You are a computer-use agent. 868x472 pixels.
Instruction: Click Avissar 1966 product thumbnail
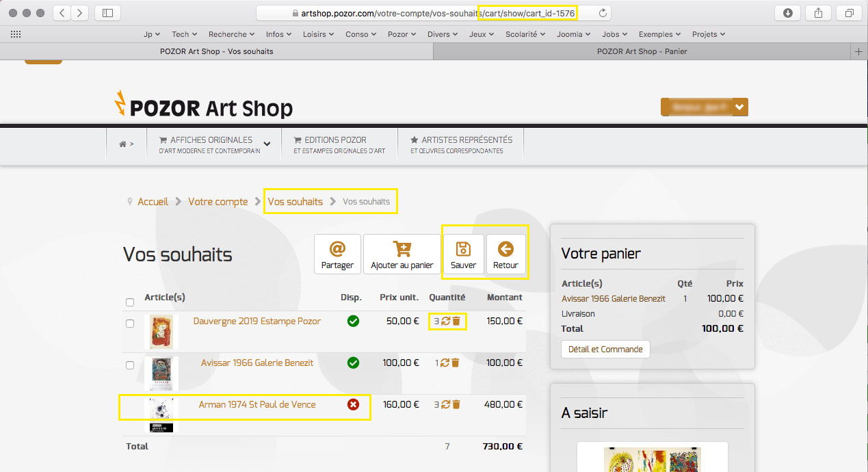(161, 373)
